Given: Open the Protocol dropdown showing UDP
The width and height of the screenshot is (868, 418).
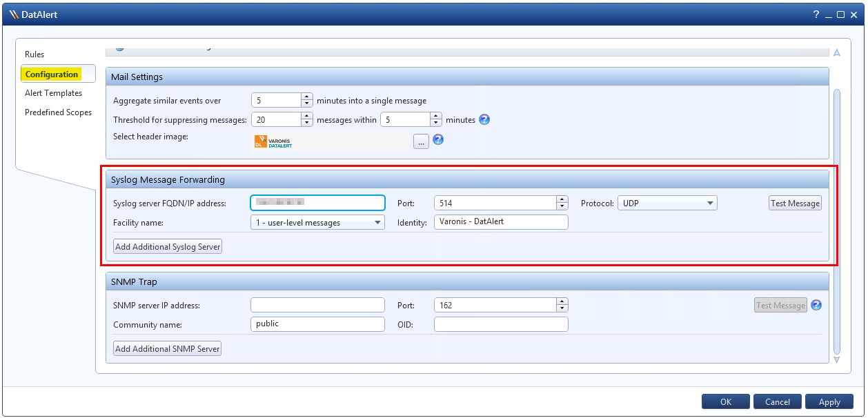Looking at the screenshot, I should coord(667,203).
